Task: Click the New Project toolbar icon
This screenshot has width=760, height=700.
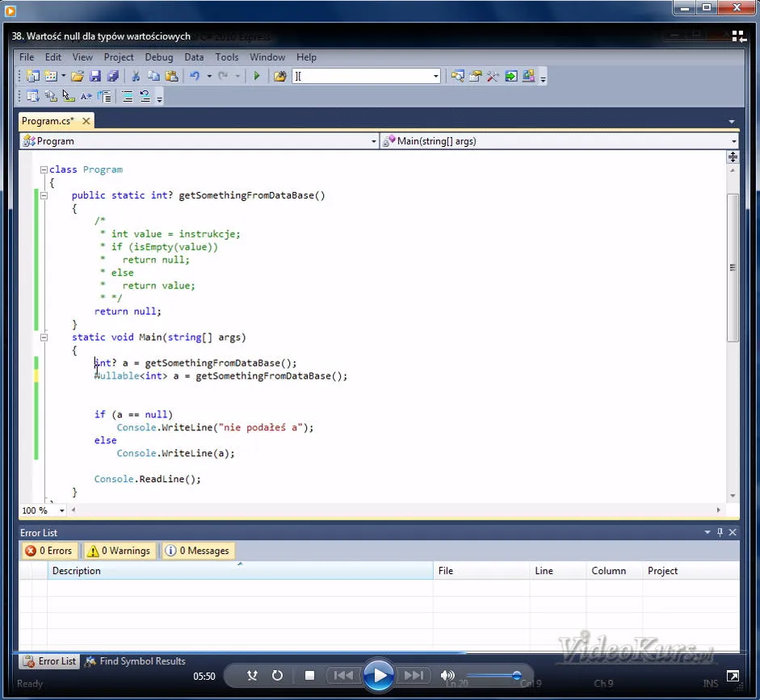Action: [32, 76]
